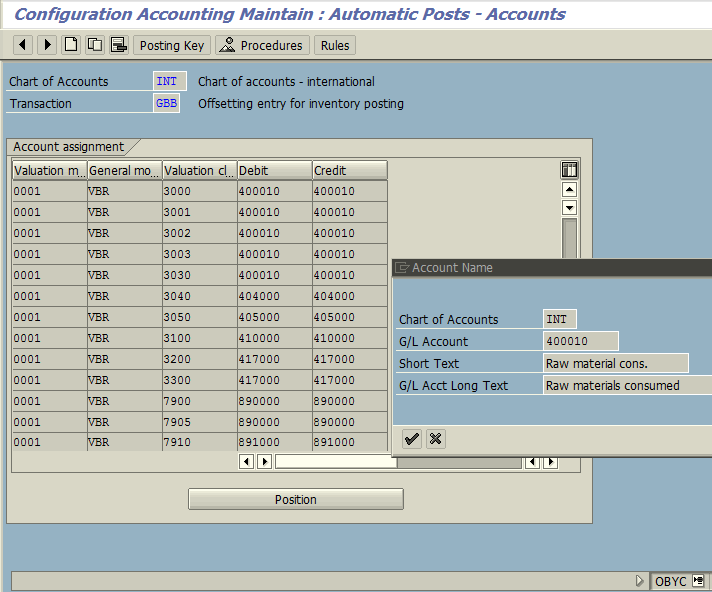This screenshot has height=592, width=712.
Task: Cancel the Account Name dialog with X
Action: pos(435,438)
